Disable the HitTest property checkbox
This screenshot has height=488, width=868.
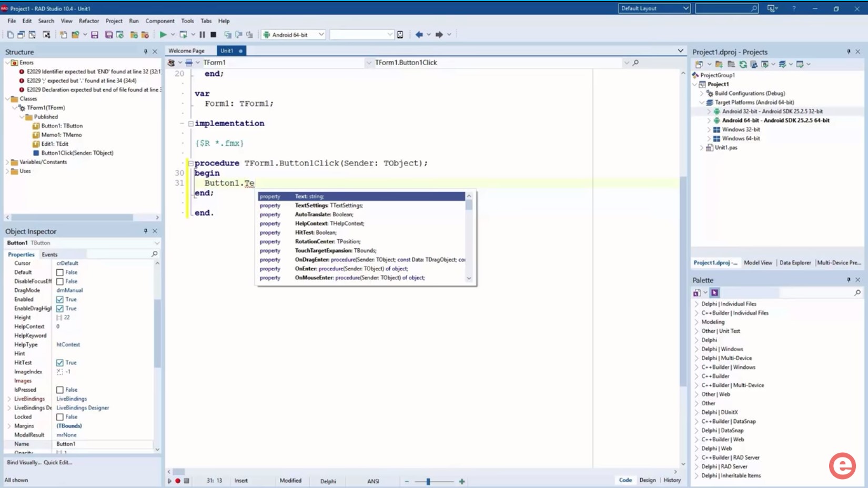pyautogui.click(x=59, y=362)
